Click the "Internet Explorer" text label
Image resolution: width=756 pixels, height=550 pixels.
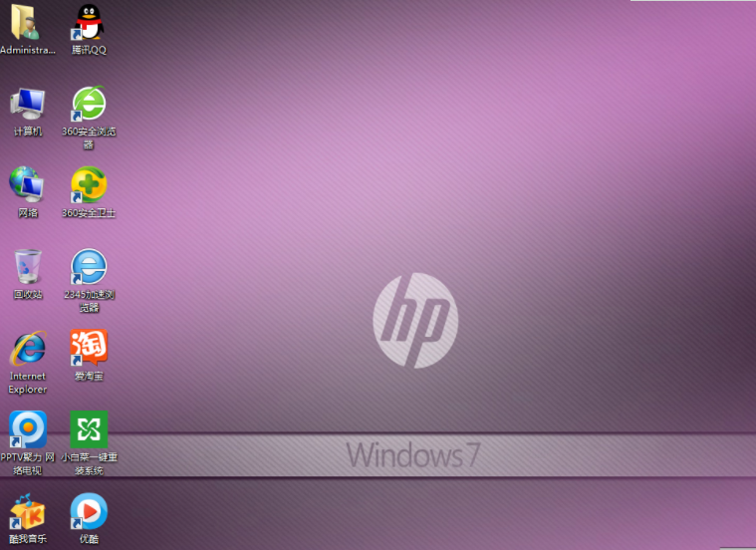tap(28, 383)
